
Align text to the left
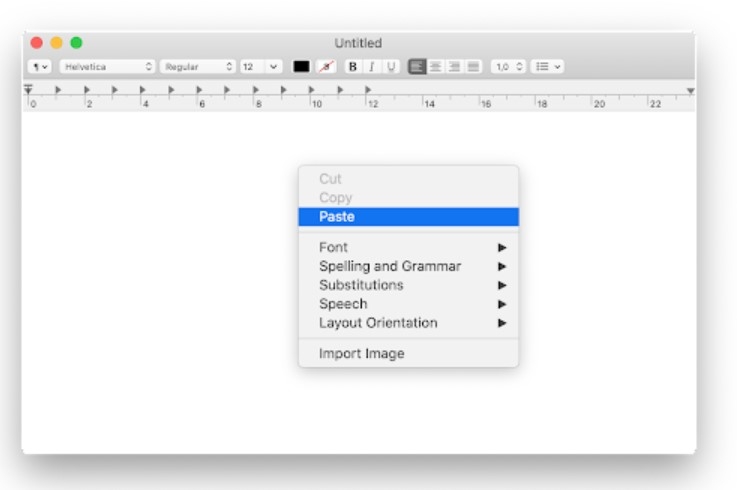point(417,67)
